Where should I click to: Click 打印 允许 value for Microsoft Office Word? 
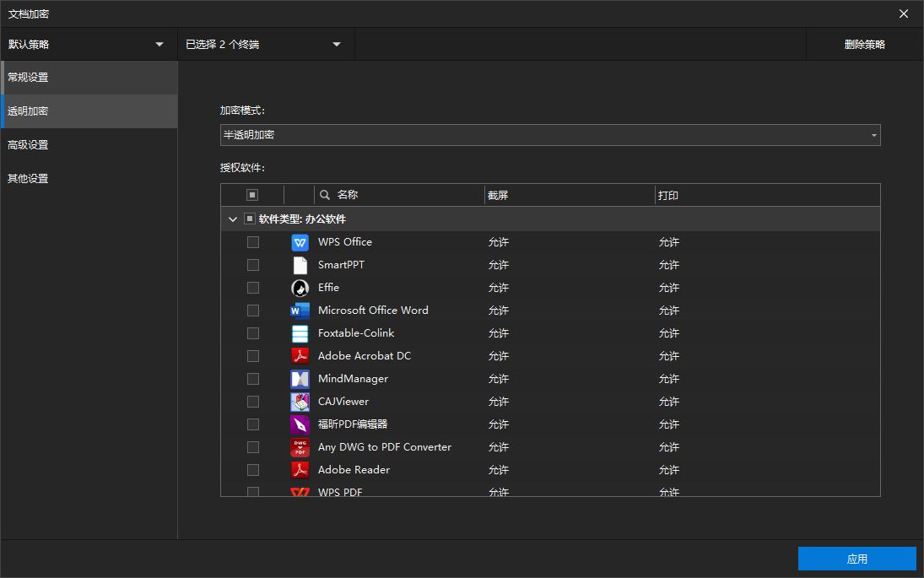[x=669, y=311]
